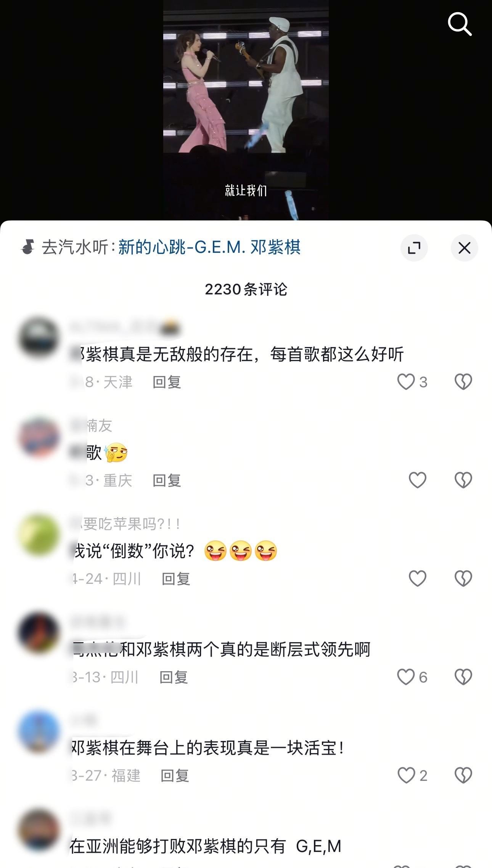
Task: Close the comments panel
Action: tap(464, 248)
